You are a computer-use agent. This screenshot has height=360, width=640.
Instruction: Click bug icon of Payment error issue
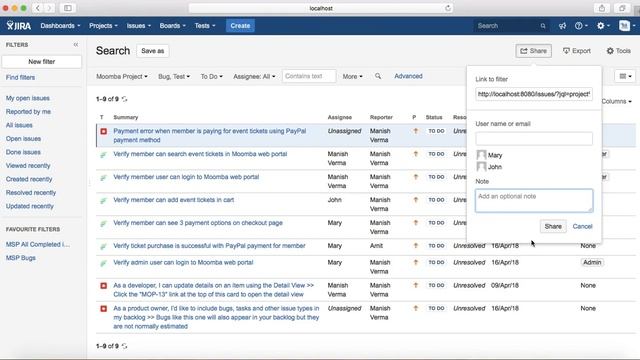coord(104,131)
